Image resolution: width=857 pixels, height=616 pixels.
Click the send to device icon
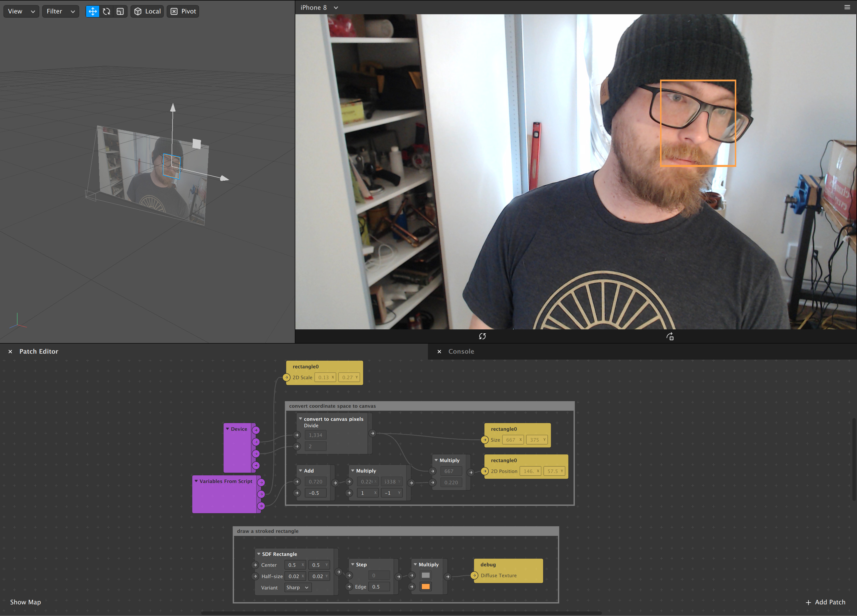[x=670, y=336]
